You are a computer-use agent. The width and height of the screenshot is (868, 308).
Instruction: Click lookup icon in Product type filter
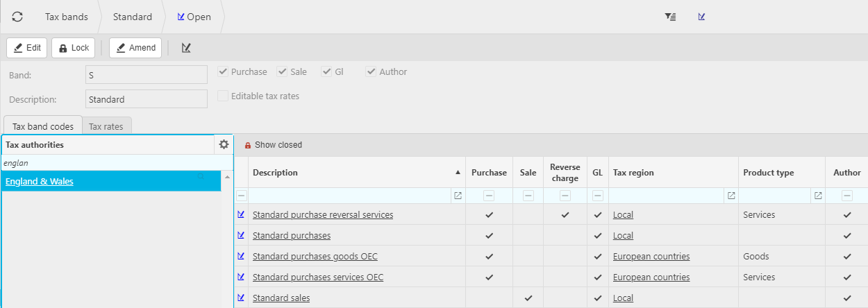818,196
